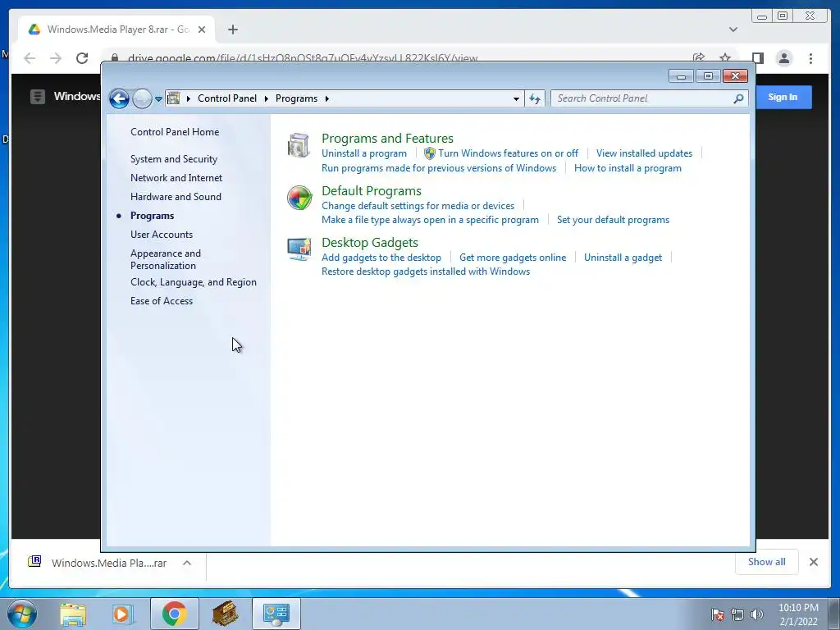Go to System and Security
The width and height of the screenshot is (840, 630).
[174, 159]
